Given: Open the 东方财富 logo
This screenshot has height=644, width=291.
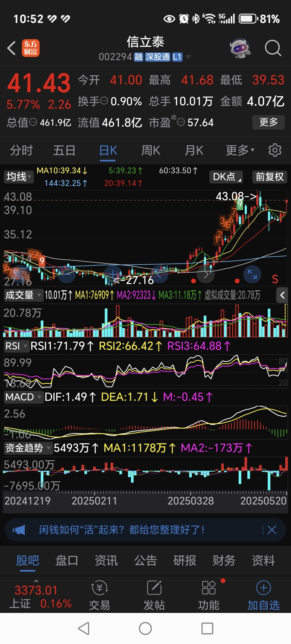Looking at the screenshot, I should (x=31, y=48).
